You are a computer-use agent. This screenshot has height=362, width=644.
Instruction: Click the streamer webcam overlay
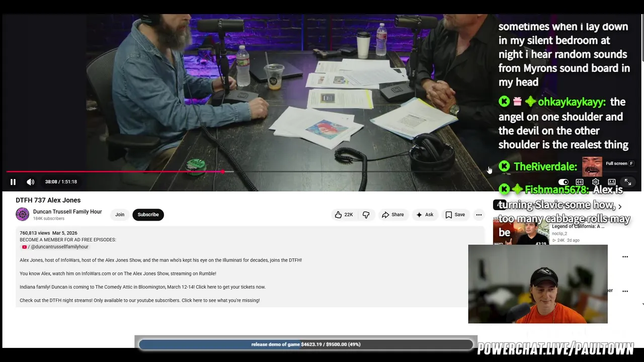(538, 284)
